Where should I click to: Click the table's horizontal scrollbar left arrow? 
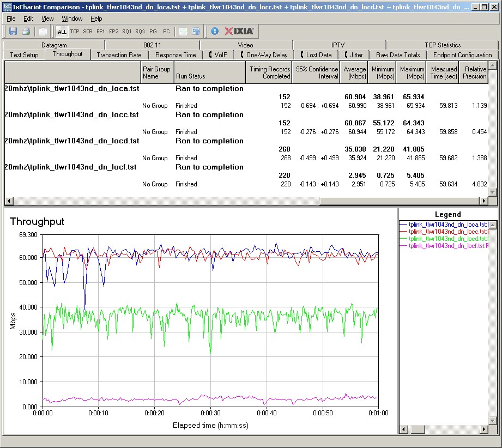tap(9, 201)
